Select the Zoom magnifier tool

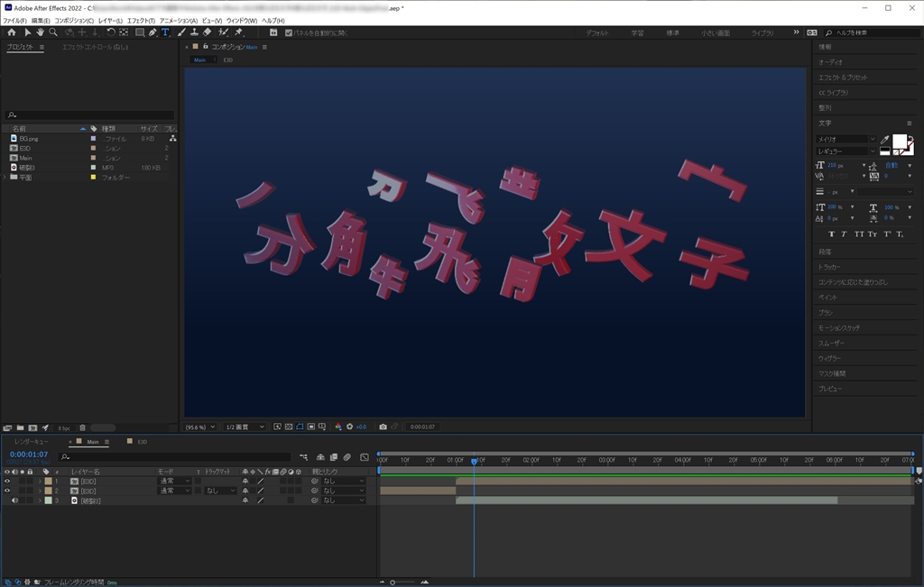[x=53, y=32]
